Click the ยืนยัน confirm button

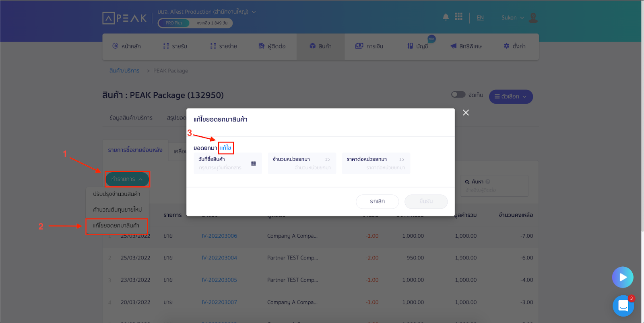[x=426, y=202]
